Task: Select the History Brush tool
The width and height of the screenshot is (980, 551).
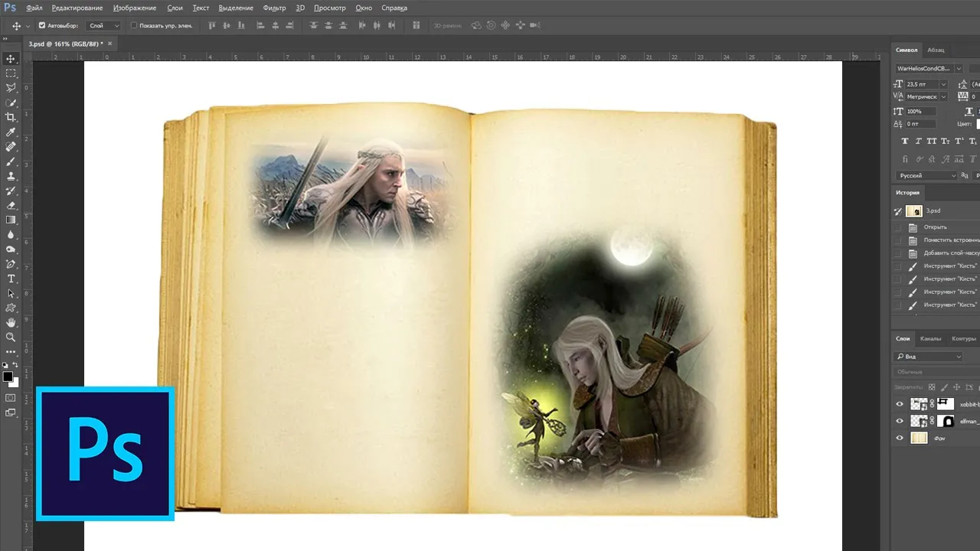Action: 11,191
